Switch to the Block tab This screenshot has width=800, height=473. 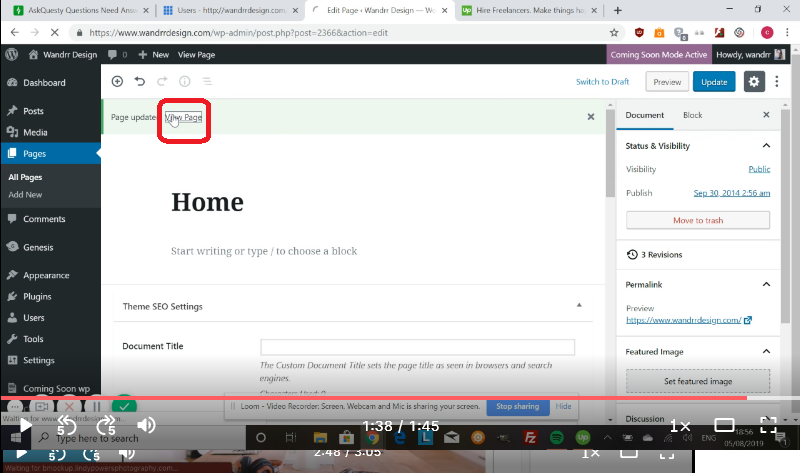pyautogui.click(x=692, y=115)
